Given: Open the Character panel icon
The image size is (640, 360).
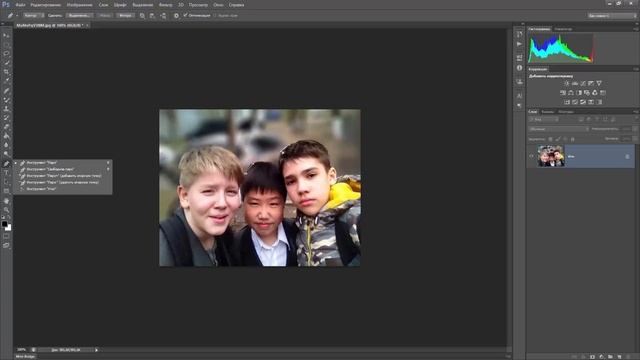Looking at the screenshot, I should click(519, 96).
